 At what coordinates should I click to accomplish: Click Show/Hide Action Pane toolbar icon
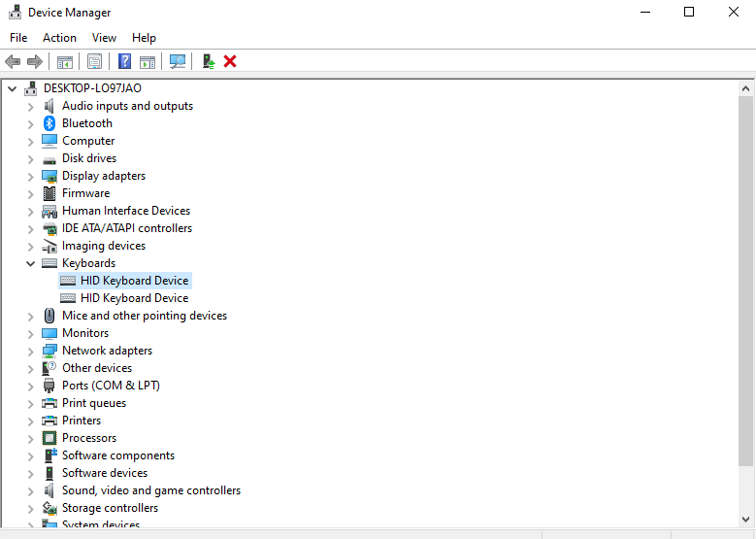point(148,62)
